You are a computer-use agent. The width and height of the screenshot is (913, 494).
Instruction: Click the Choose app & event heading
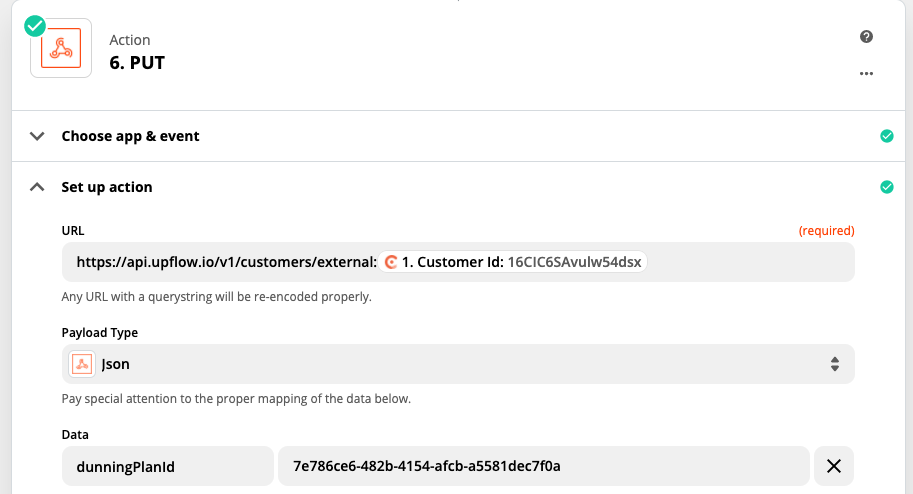(131, 136)
